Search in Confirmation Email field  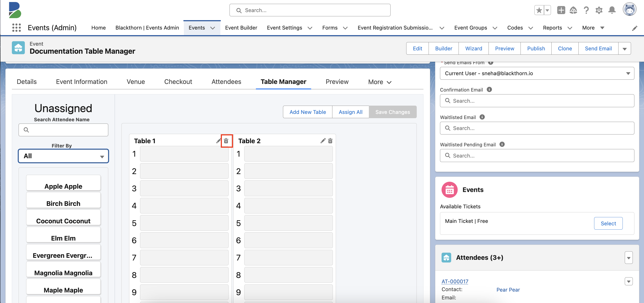[x=537, y=100]
